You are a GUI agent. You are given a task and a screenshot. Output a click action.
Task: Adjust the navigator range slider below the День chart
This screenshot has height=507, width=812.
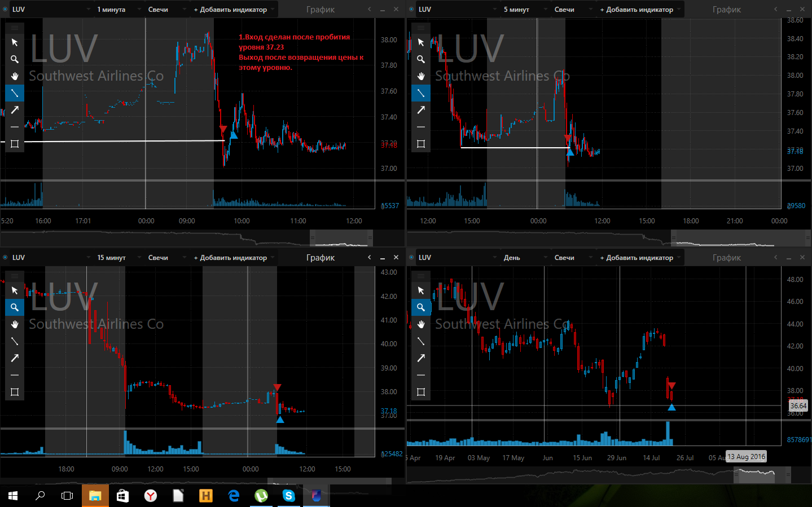tap(762, 475)
